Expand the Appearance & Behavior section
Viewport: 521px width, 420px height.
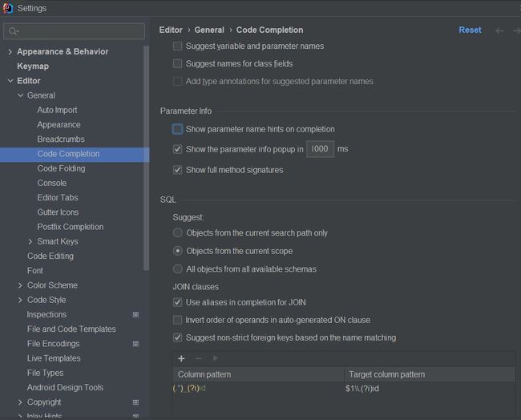(10, 52)
